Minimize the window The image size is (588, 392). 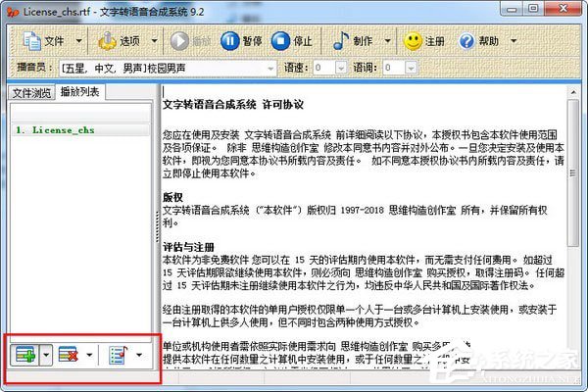click(512, 9)
